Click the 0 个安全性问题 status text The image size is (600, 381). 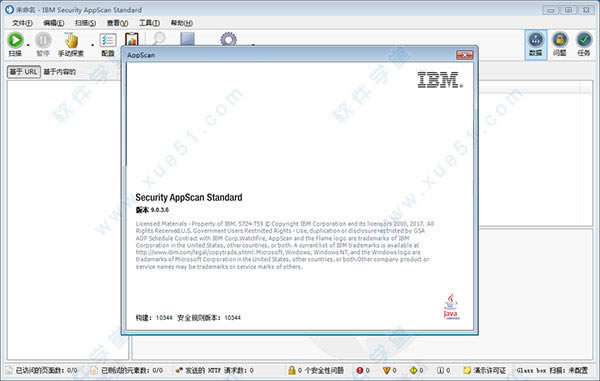tap(321, 370)
